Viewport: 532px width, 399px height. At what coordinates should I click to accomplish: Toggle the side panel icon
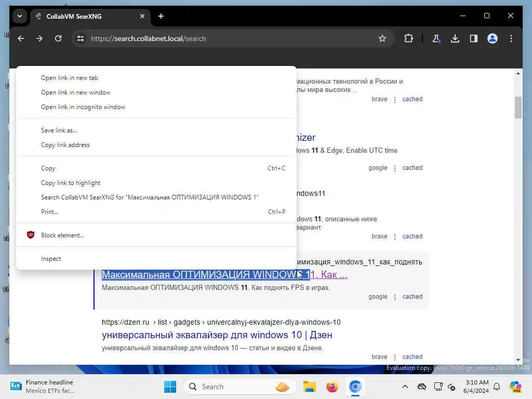(474, 38)
